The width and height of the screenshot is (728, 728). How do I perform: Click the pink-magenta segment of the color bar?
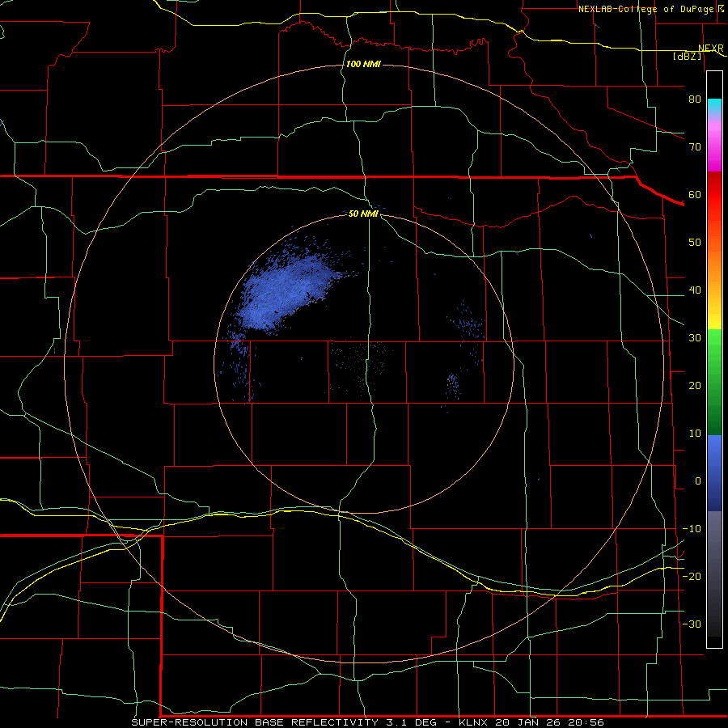(x=714, y=144)
